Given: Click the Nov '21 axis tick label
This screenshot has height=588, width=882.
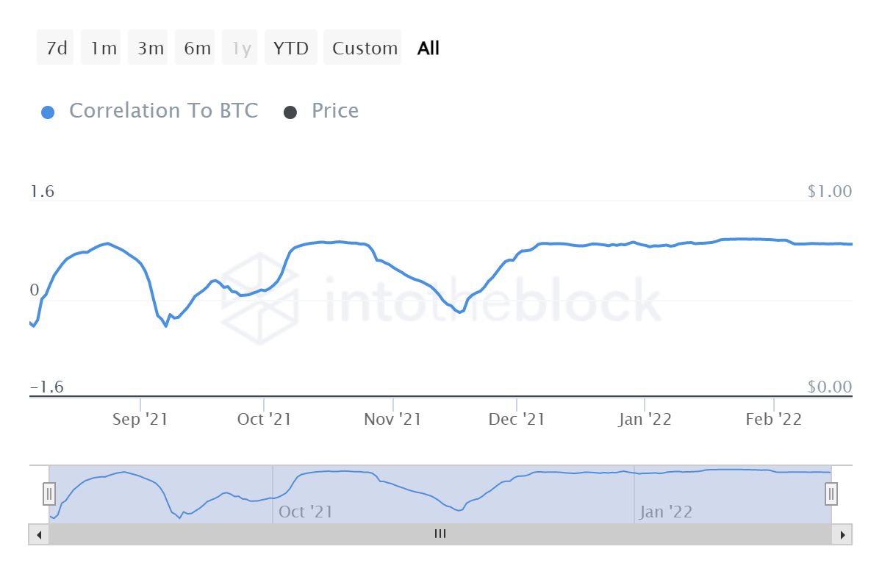Looking at the screenshot, I should (393, 420).
